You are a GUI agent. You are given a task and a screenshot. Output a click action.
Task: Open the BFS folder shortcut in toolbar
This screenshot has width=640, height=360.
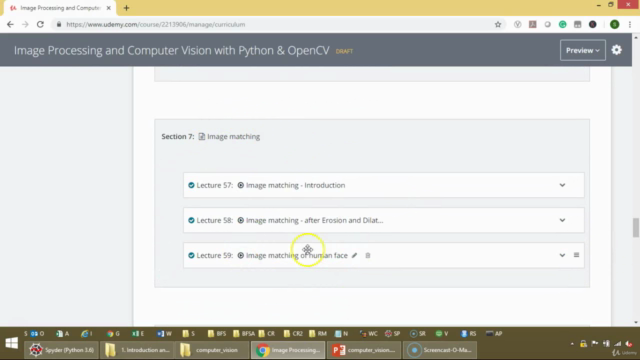[217, 333]
